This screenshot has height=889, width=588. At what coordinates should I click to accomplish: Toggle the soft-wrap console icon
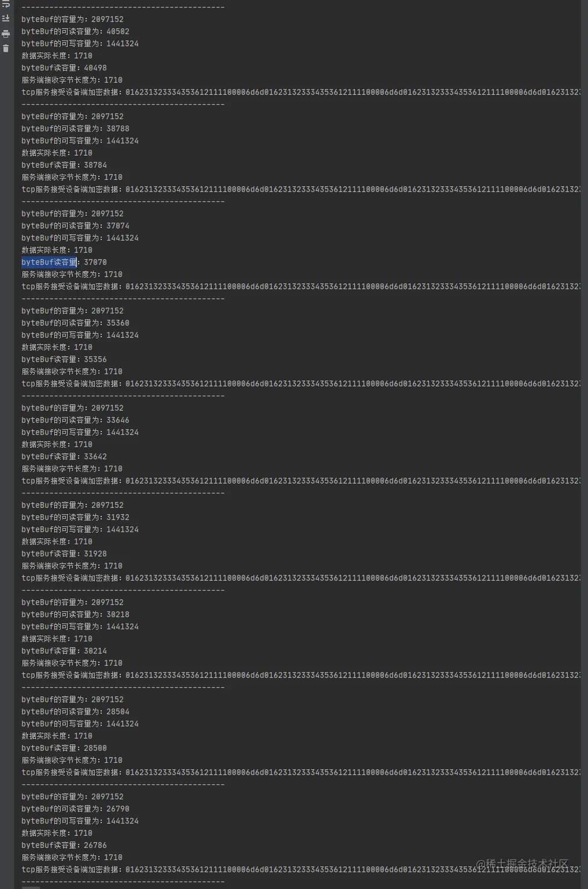pos(6,3)
